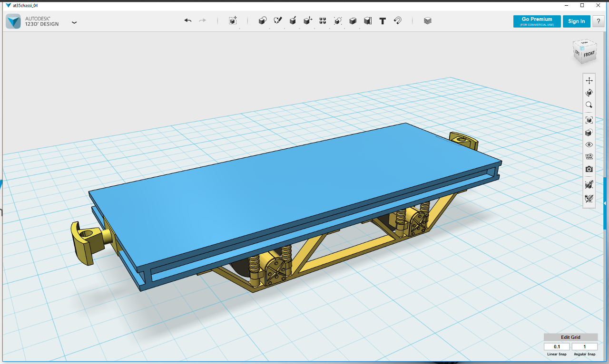Click the Linear Snap value field
This screenshot has height=364, width=609.
pyautogui.click(x=557, y=347)
